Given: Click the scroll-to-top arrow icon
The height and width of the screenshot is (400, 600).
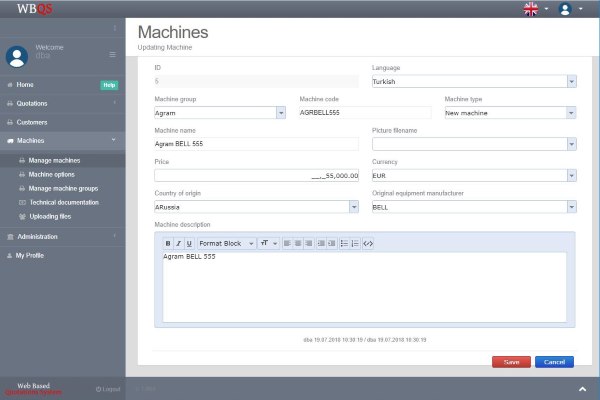Looking at the screenshot, I should coord(582,387).
